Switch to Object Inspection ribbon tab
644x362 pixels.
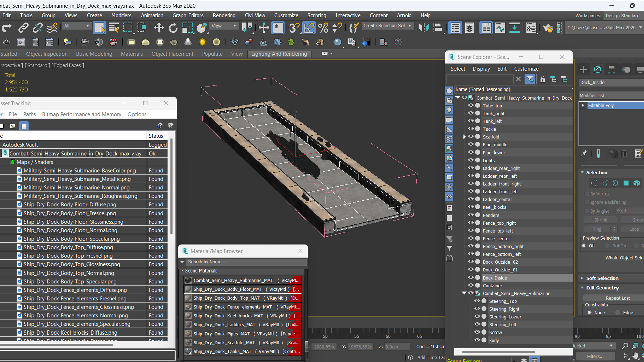pyautogui.click(x=47, y=54)
